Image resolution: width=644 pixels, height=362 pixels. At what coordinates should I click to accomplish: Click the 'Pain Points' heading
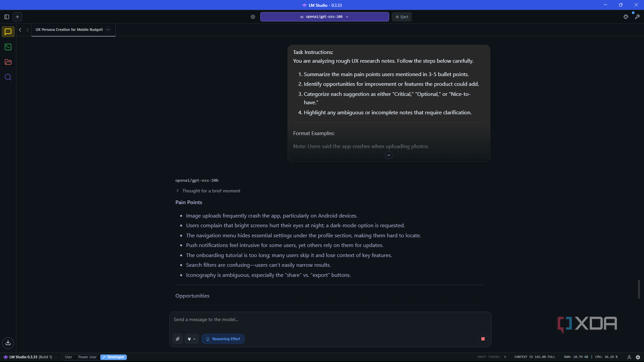point(188,202)
